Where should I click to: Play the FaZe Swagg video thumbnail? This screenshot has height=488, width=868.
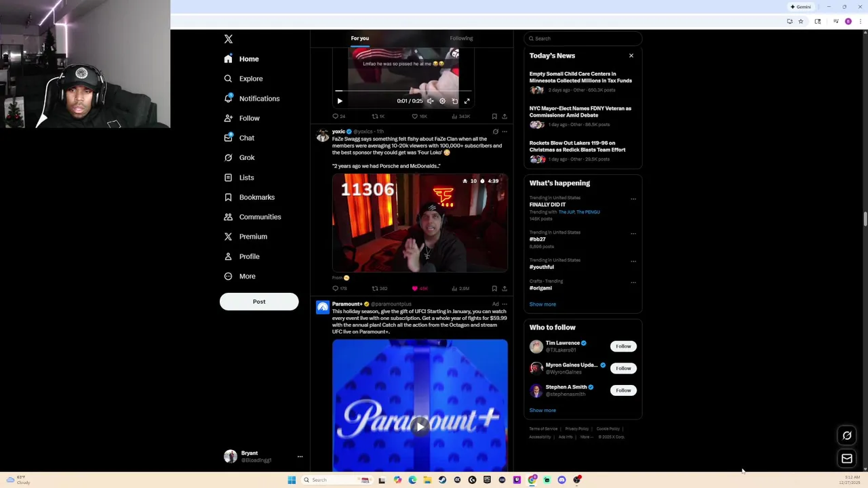point(420,223)
